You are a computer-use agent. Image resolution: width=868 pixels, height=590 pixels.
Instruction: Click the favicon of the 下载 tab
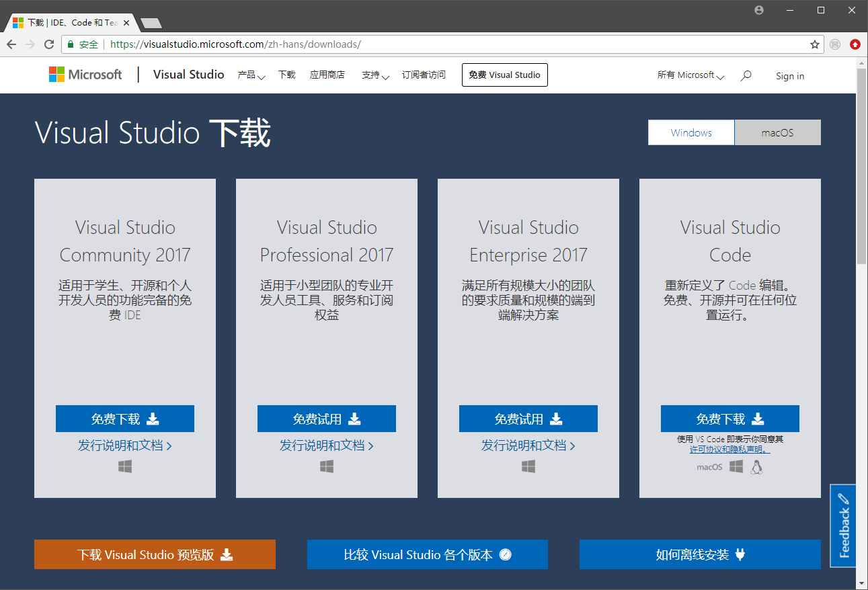(x=18, y=22)
